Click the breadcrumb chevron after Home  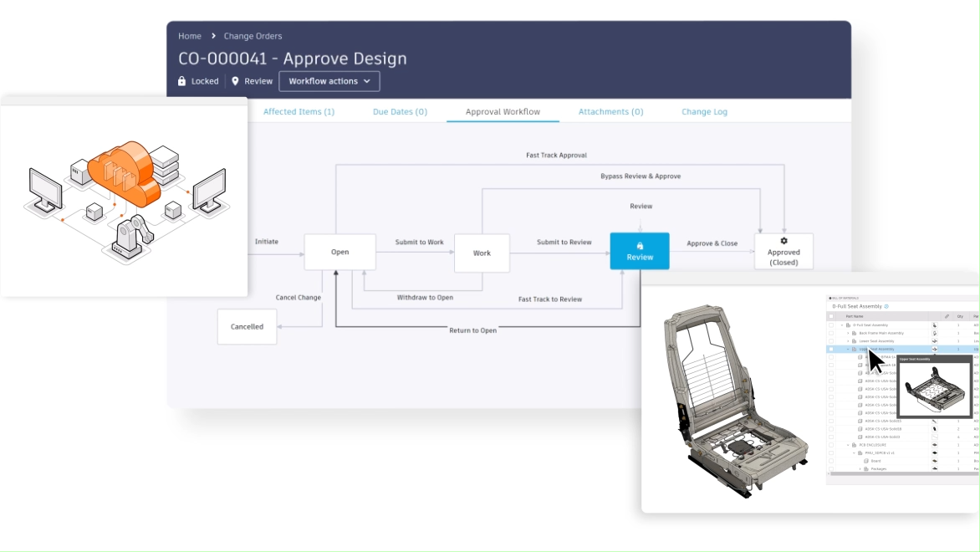213,36
